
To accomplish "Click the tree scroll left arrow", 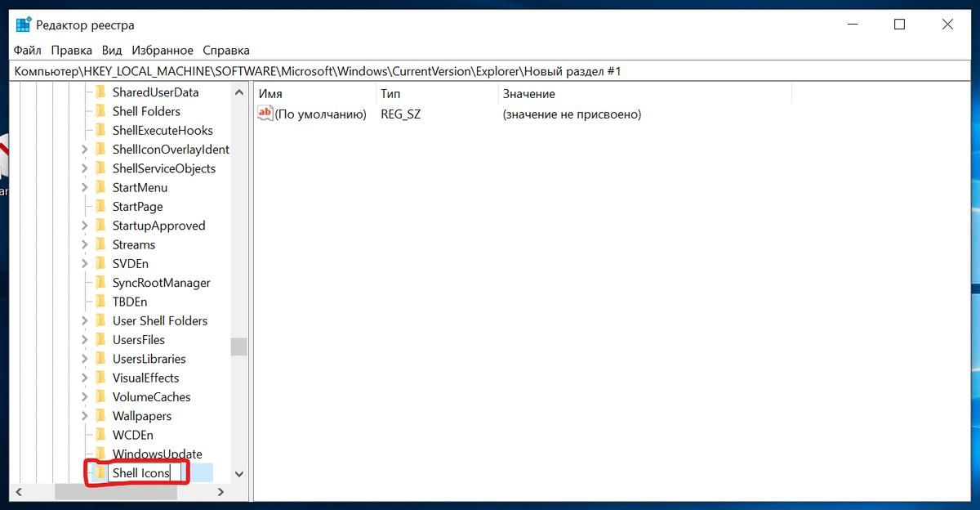I will (x=20, y=492).
